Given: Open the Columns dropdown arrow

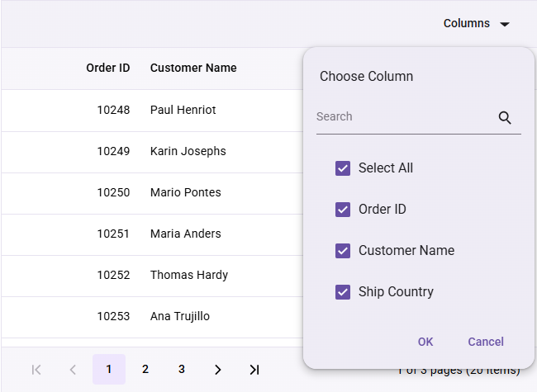Looking at the screenshot, I should click(505, 24).
